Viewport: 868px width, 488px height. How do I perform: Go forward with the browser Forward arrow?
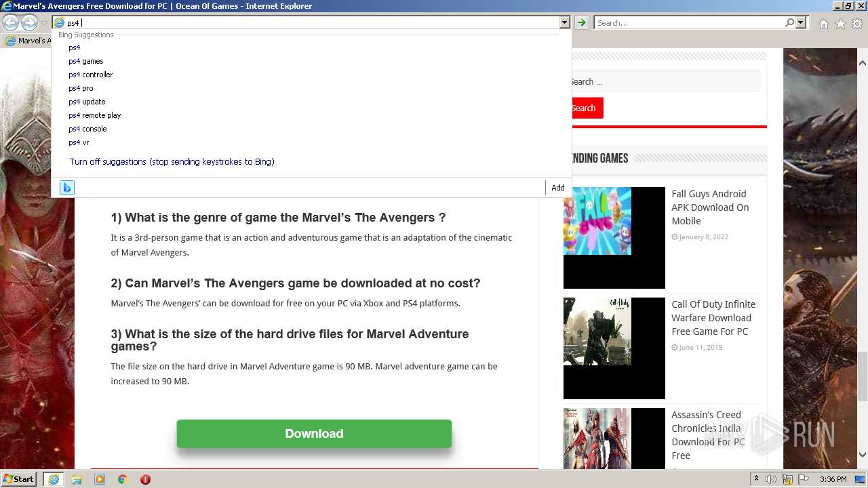(29, 23)
